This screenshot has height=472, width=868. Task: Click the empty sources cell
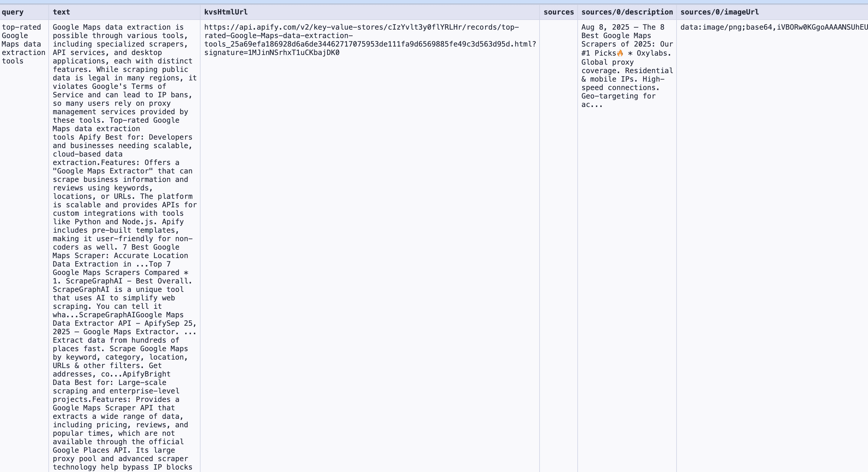558,135
